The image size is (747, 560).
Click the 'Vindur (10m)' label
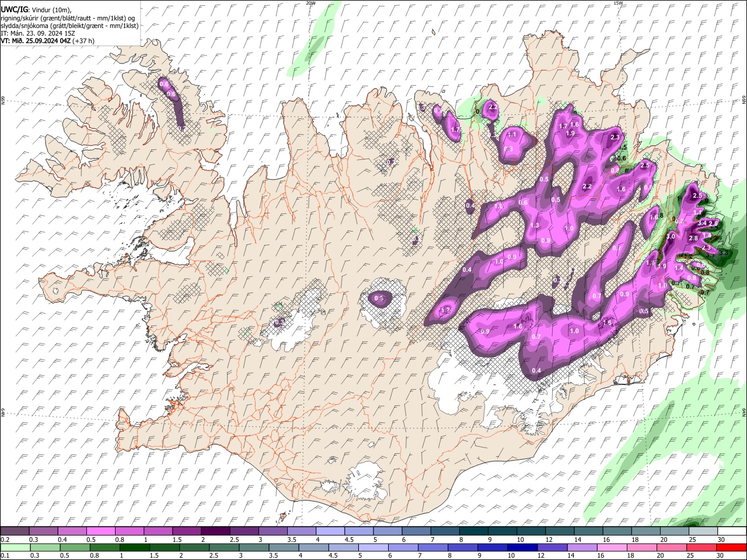(x=51, y=9)
